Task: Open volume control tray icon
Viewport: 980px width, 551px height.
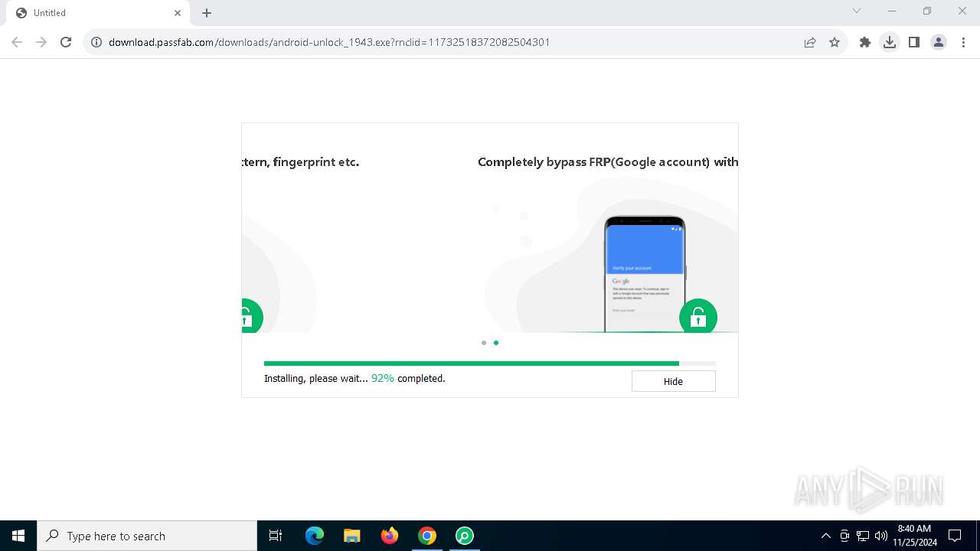Action: click(881, 536)
